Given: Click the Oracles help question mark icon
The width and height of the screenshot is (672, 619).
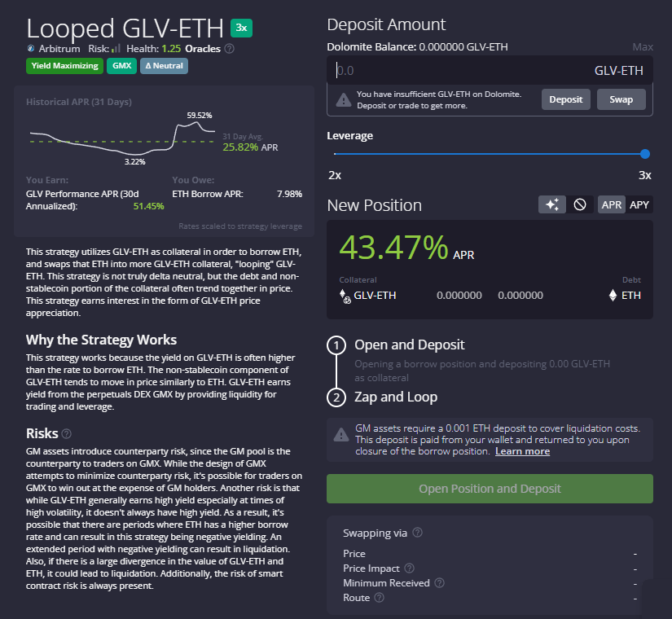Looking at the screenshot, I should pos(229,49).
